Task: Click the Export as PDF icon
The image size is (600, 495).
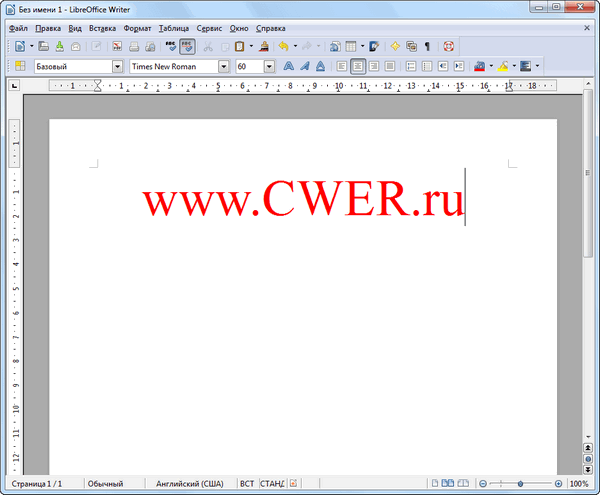Action: pyautogui.click(x=116, y=46)
